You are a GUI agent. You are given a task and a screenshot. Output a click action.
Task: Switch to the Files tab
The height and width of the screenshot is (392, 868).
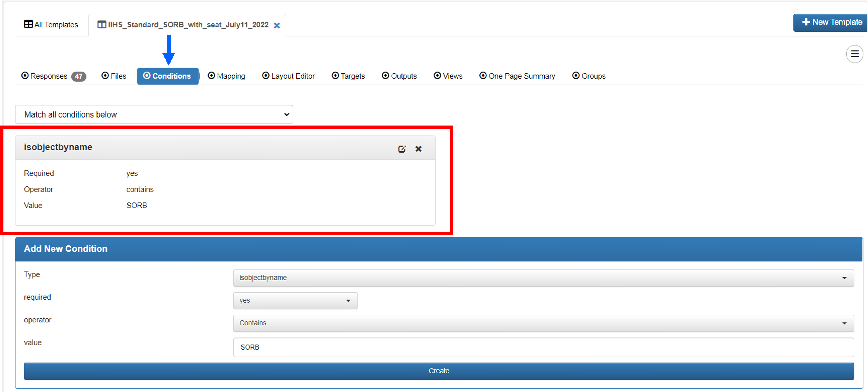coord(114,76)
